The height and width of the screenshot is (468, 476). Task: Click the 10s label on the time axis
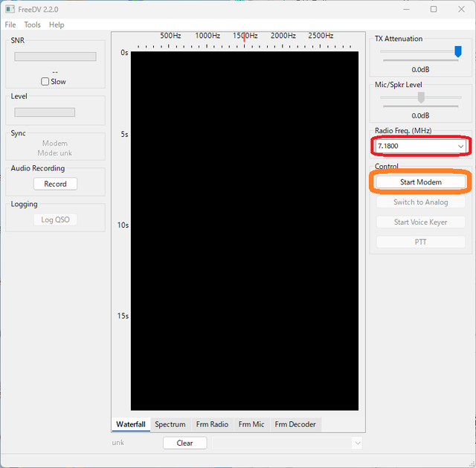click(x=123, y=225)
